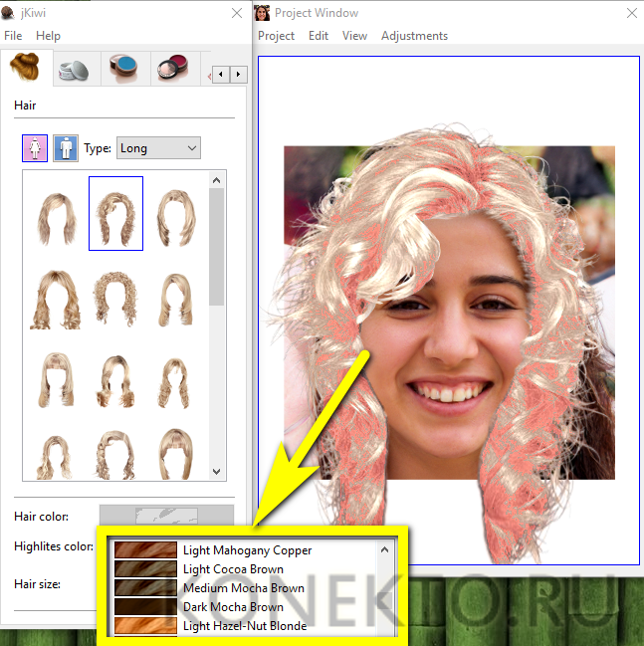Expand the hair Type dropdown set to Long
The width and height of the screenshot is (644, 646).
[x=158, y=148]
